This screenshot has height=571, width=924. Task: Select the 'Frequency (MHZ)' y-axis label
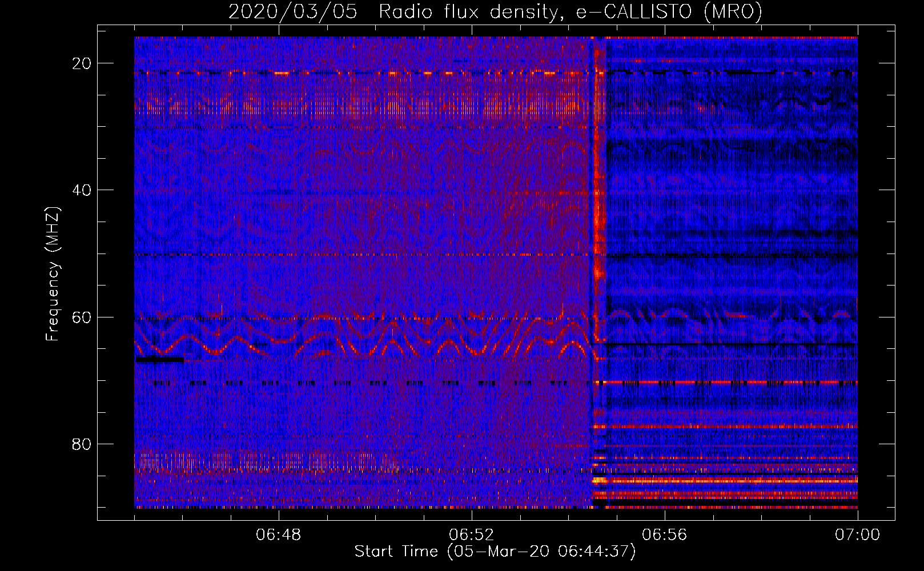tap(53, 274)
